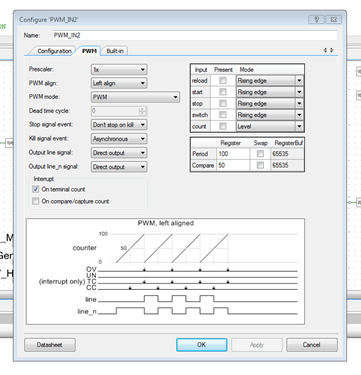
Task: Open the Output line_n signal dropdown
Action: [119, 167]
